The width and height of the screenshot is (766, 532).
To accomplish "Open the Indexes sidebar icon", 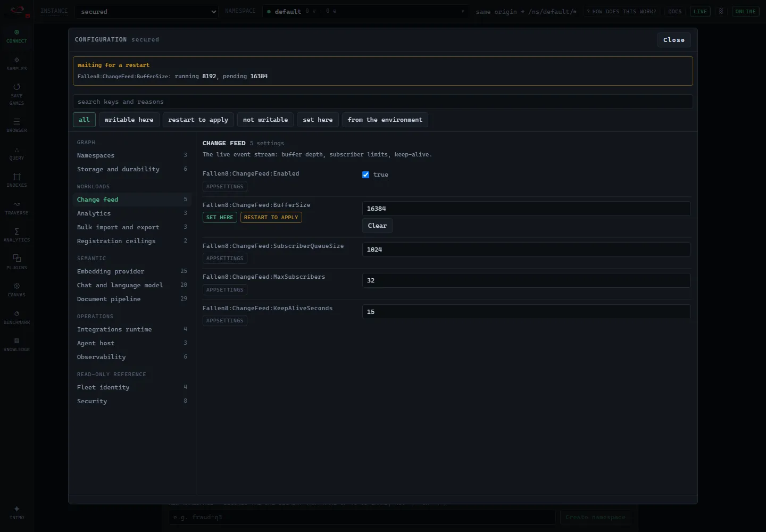I will tap(16, 180).
